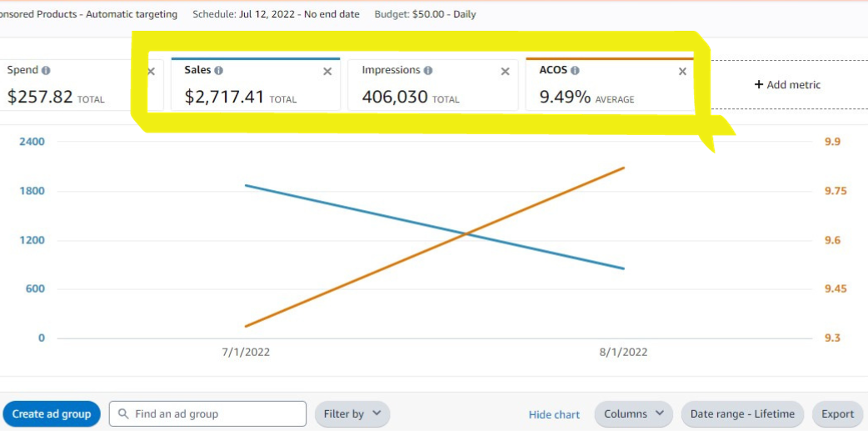Remove the Impressions metric card
The height and width of the screenshot is (431, 868).
[505, 72]
